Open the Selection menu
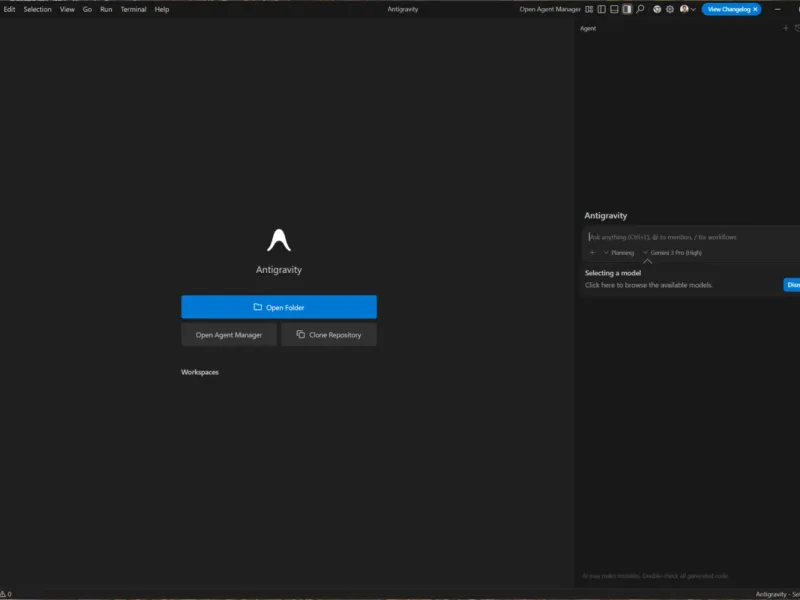Viewport: 800px width, 600px height. [37, 9]
